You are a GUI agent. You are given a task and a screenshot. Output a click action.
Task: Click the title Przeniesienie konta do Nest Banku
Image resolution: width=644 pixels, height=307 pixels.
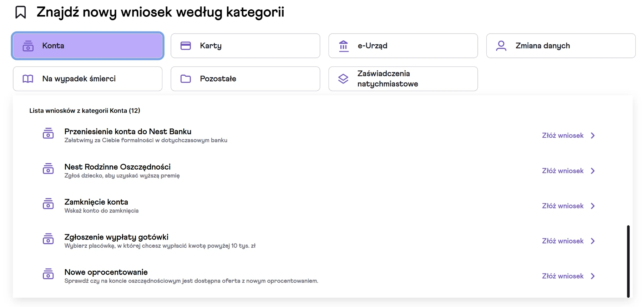pyautogui.click(x=128, y=131)
